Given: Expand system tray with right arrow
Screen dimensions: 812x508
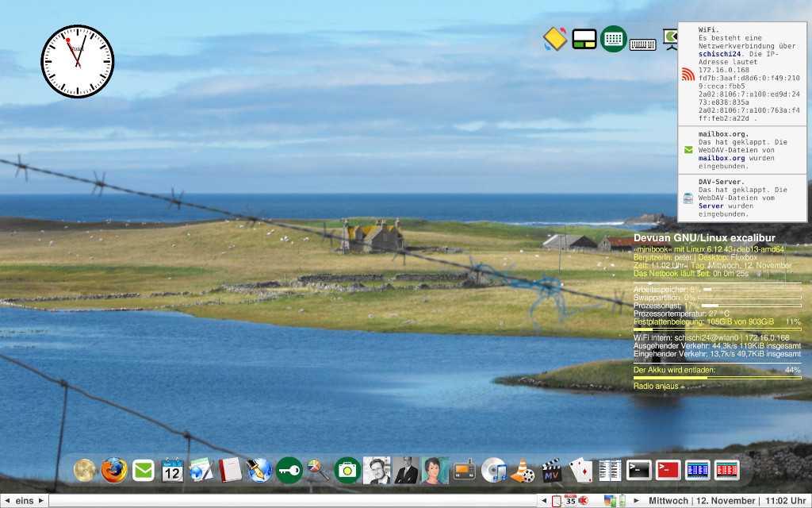Looking at the screenshot, I should point(636,501).
